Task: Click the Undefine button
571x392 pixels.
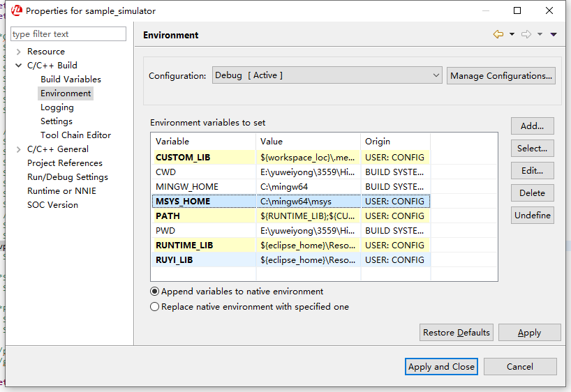Action: (x=532, y=216)
